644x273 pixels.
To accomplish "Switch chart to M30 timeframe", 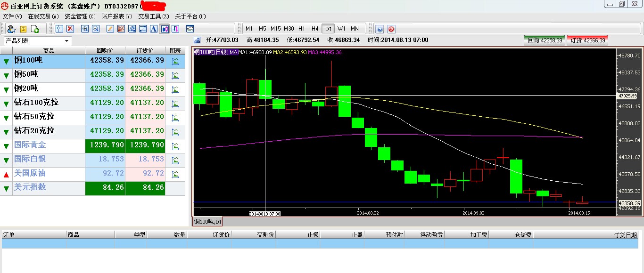I will (289, 29).
